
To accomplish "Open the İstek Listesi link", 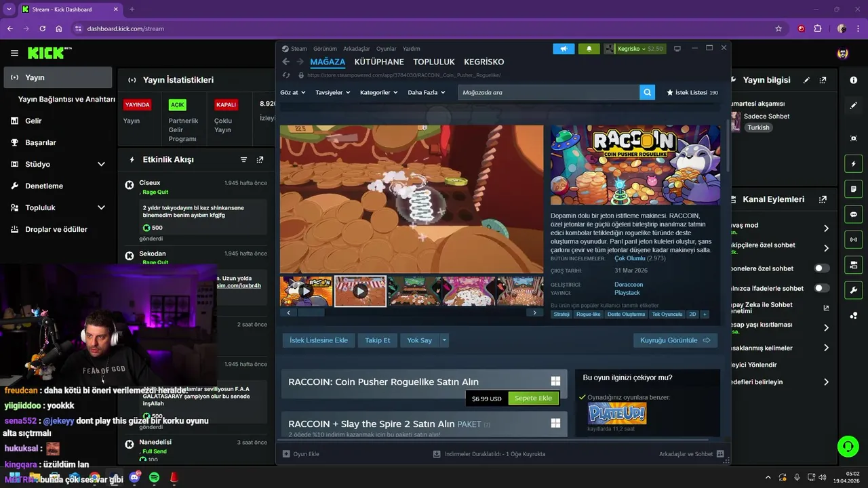I will click(x=692, y=92).
